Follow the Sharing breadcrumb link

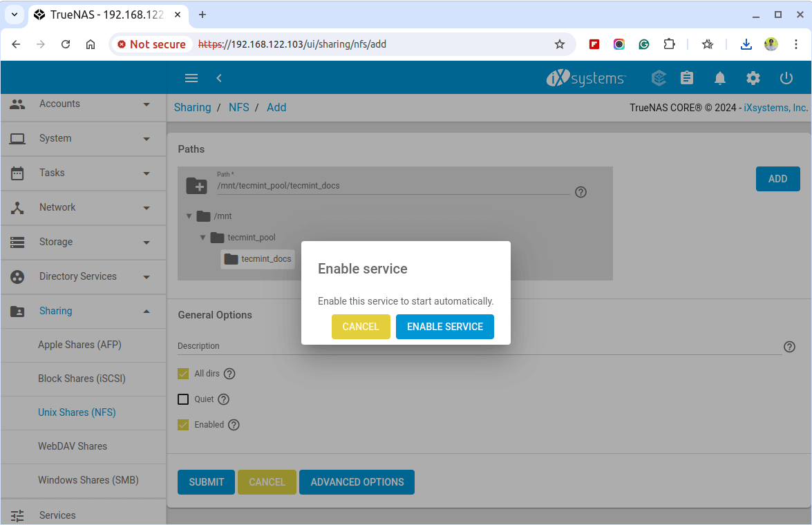pyautogui.click(x=193, y=107)
